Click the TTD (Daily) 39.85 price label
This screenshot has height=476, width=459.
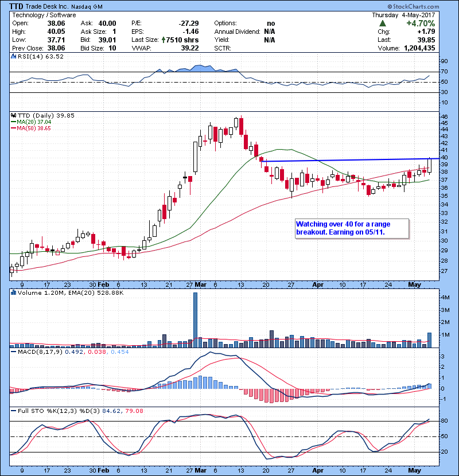pyautogui.click(x=46, y=116)
